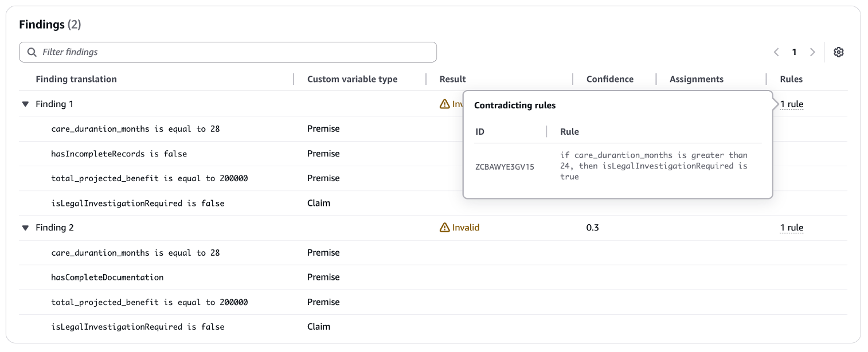Click the Invalid warning icon for Finding 2
868x352 pixels.
click(444, 228)
